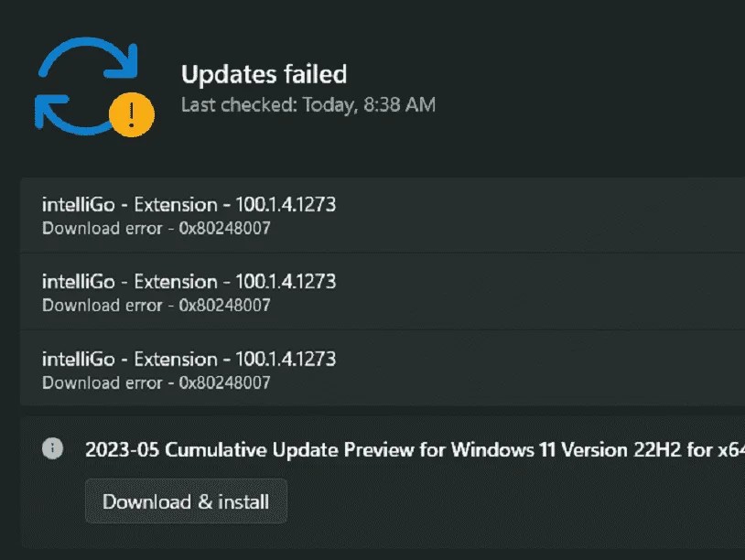Select the exclamation mark inside the yellow circle

pyautogui.click(x=129, y=112)
